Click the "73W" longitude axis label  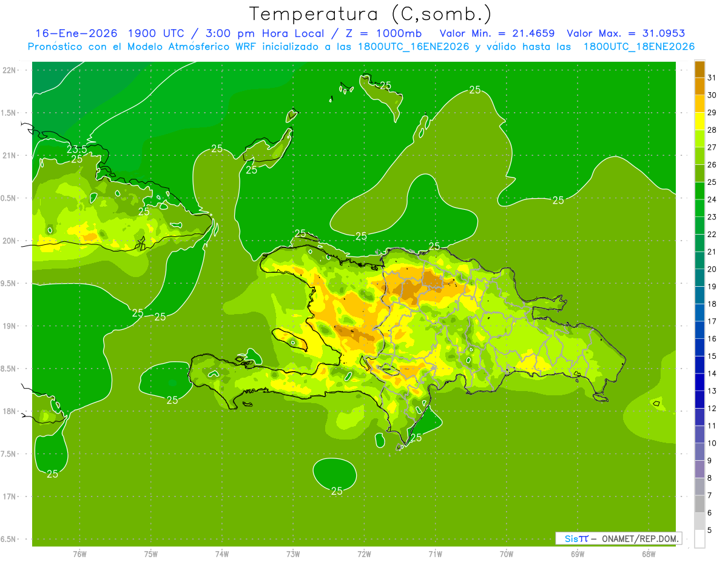point(293,554)
